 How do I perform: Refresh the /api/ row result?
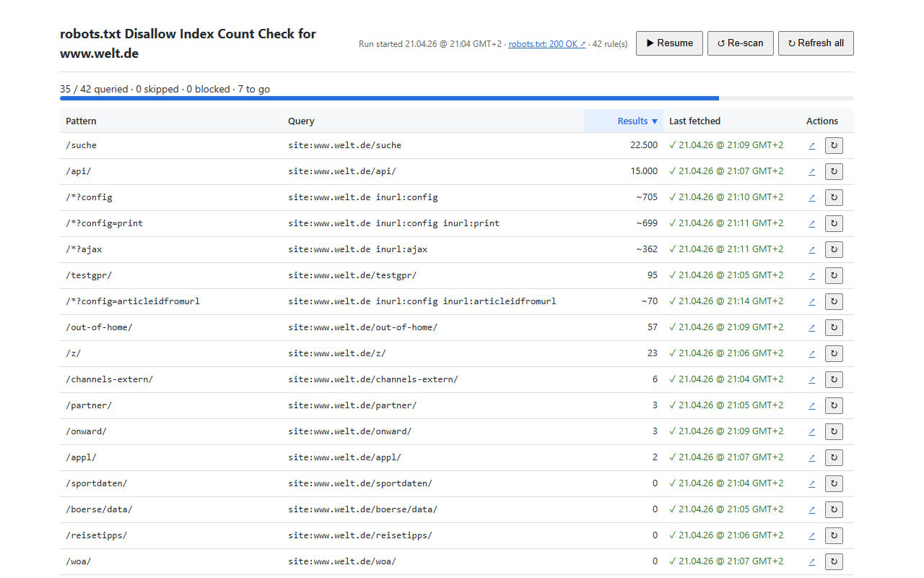tap(834, 172)
